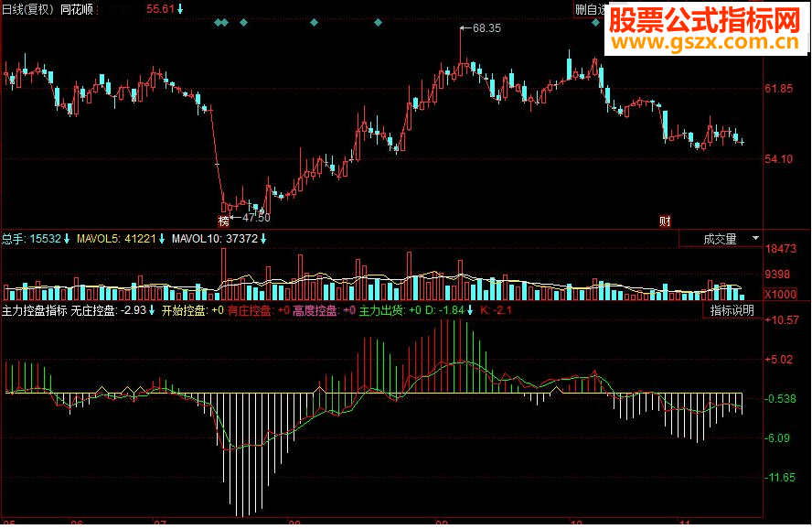Click the 财 marker icon on the price chart
Viewport: 812px width, 529px height.
click(x=665, y=221)
